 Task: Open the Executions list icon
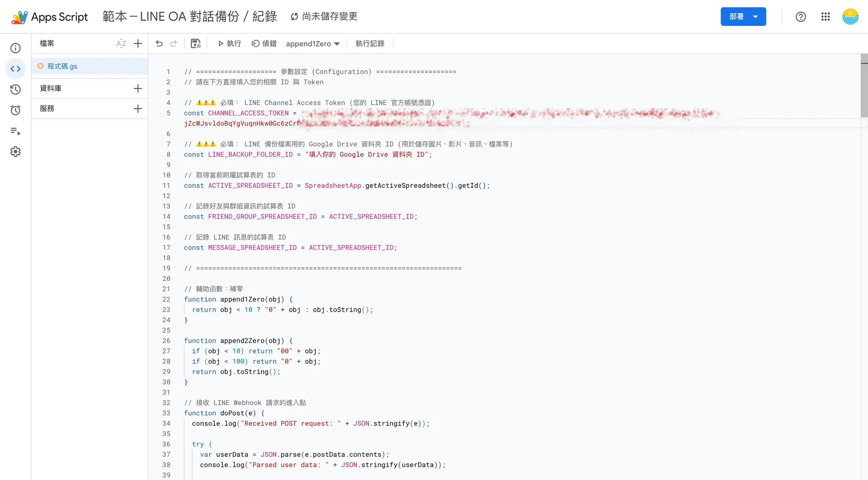pos(16,131)
